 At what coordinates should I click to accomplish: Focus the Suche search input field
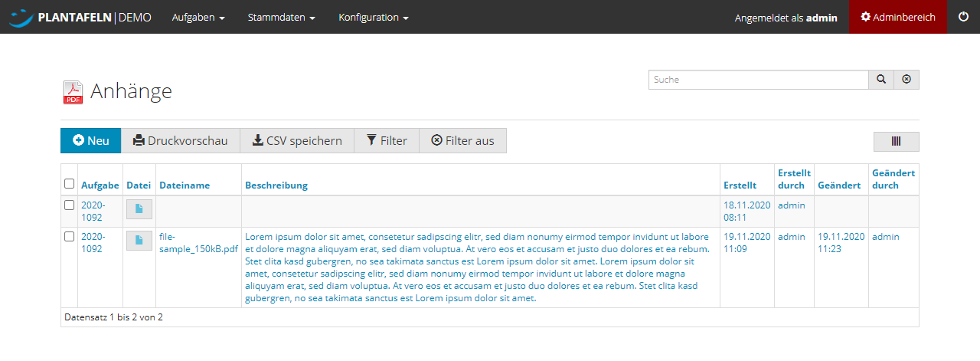758,80
